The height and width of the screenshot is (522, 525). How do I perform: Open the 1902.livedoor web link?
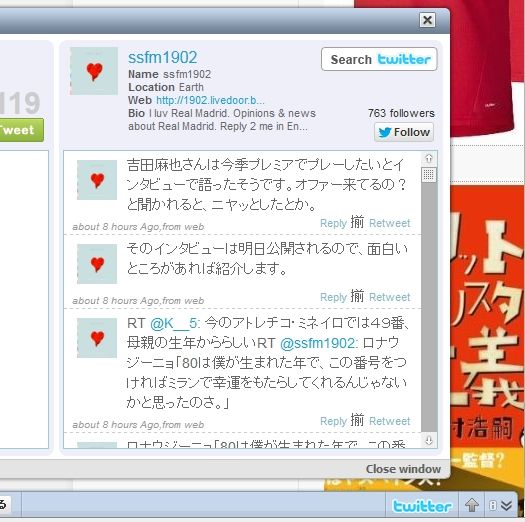coord(210,100)
